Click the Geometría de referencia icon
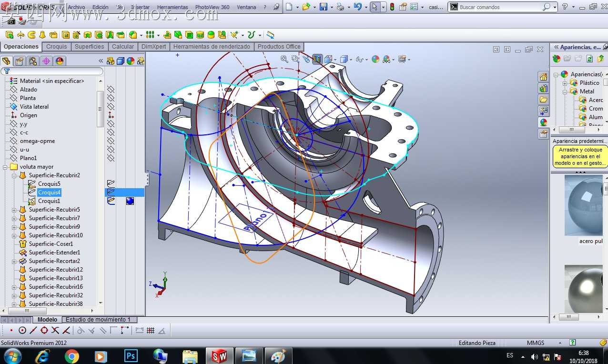608x364 pixels. click(234, 35)
